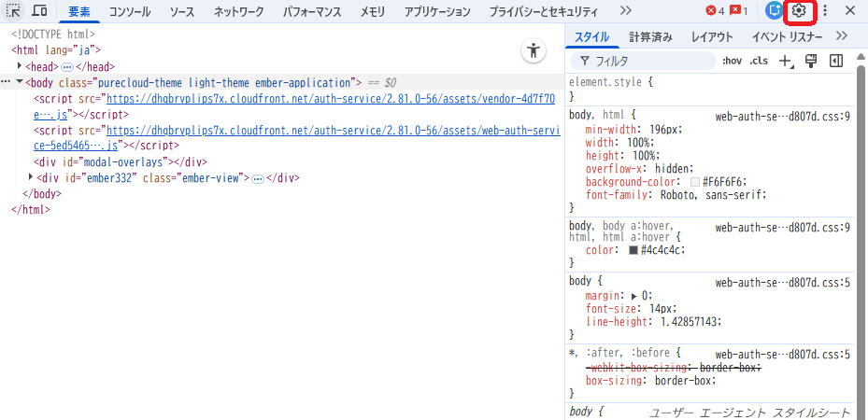This screenshot has width=868, height=420.
Task: Open the AI assistance icon
Action: click(774, 11)
